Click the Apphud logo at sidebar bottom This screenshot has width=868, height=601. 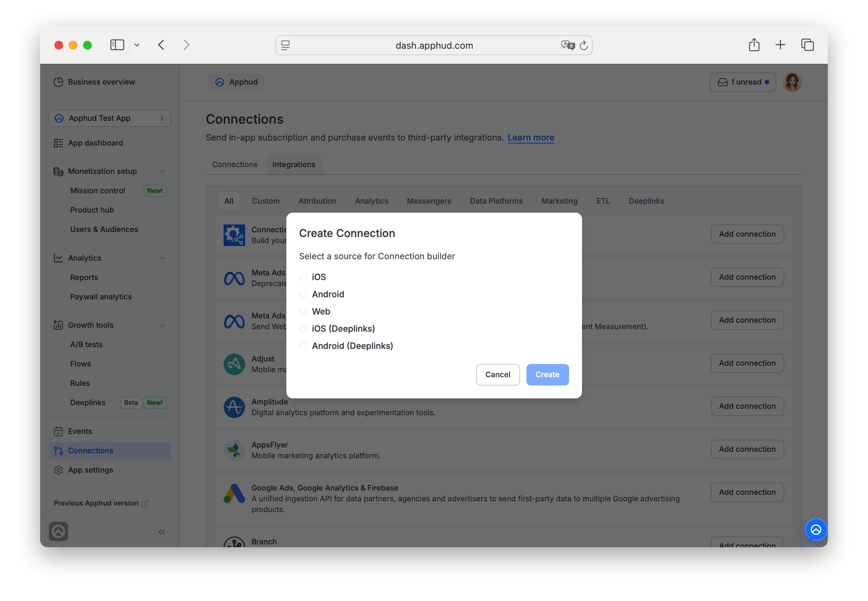(x=58, y=531)
